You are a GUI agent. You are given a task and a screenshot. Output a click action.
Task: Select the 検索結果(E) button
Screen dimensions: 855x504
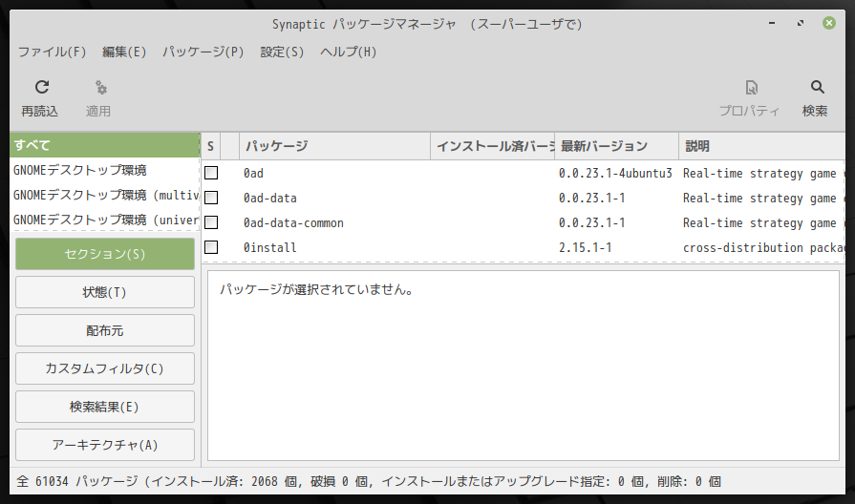pyautogui.click(x=105, y=407)
